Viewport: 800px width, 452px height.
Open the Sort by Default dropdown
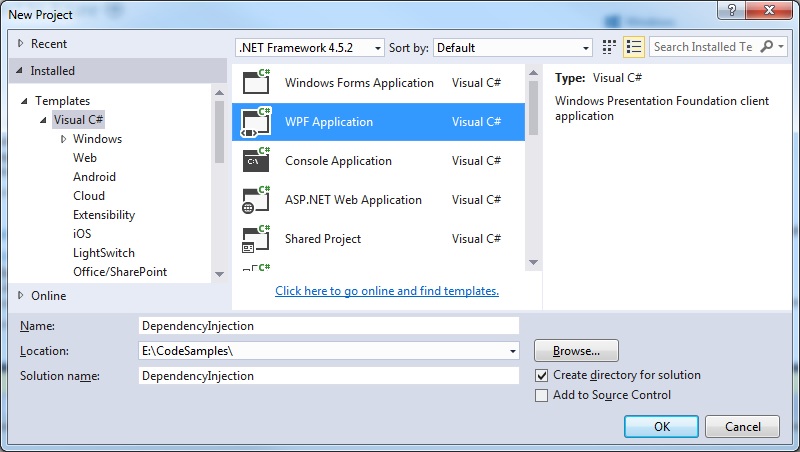click(512, 47)
